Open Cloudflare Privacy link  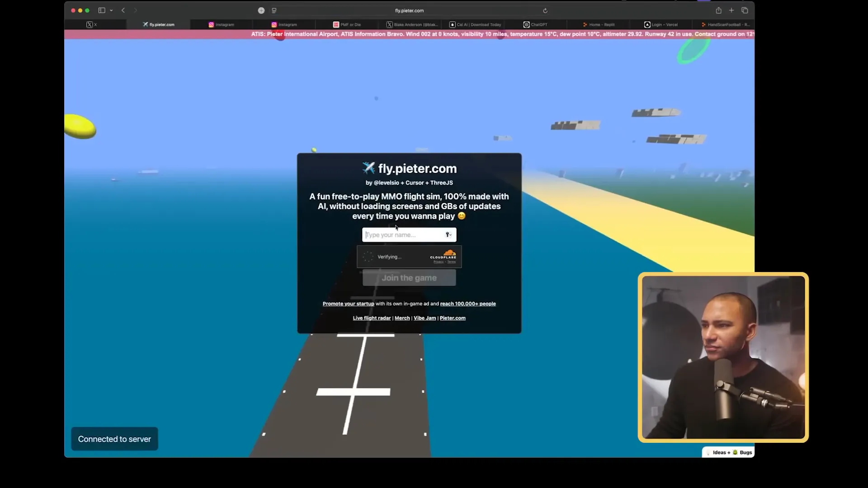click(438, 262)
